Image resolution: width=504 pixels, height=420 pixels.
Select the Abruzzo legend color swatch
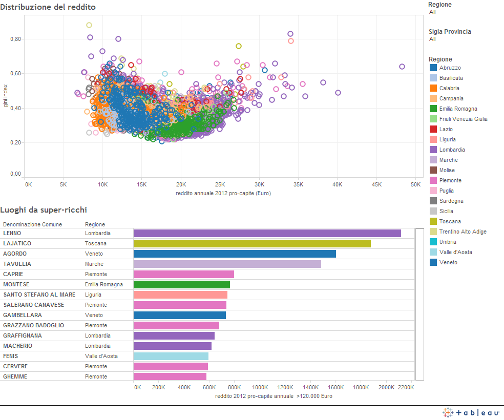point(433,68)
